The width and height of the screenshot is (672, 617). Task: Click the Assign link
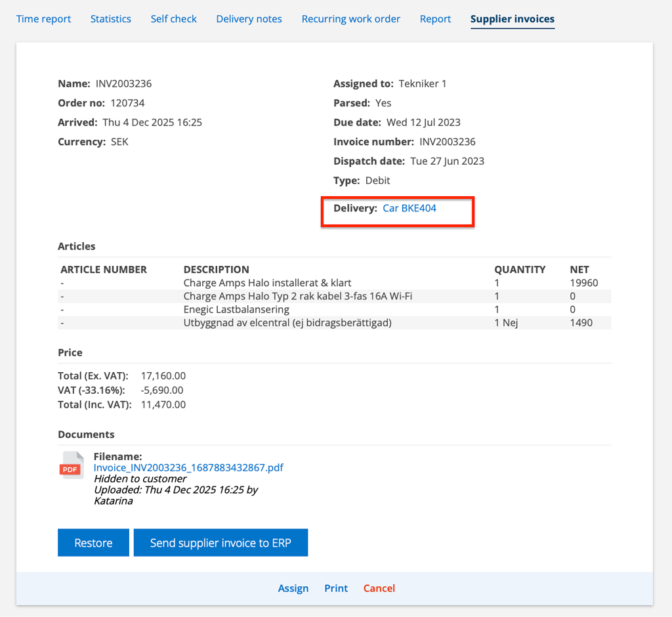[x=293, y=588]
